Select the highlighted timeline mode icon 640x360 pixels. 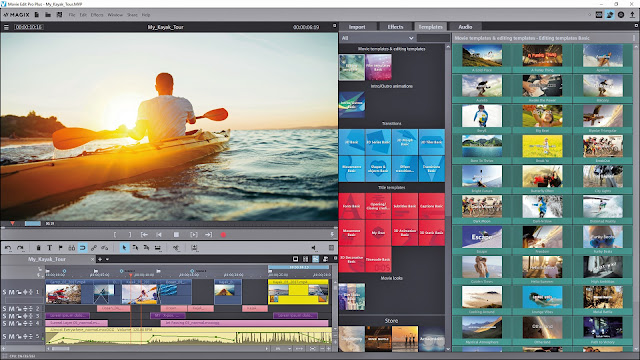316,259
